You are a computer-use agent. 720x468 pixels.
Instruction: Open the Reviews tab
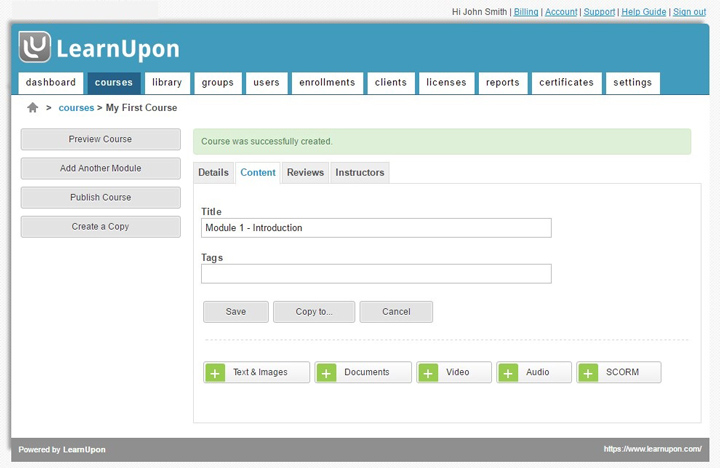(305, 173)
